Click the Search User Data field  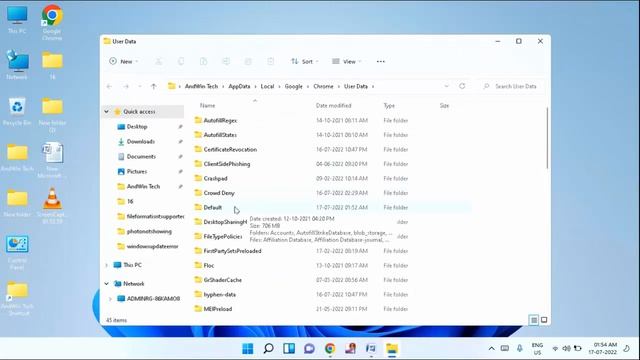511,86
